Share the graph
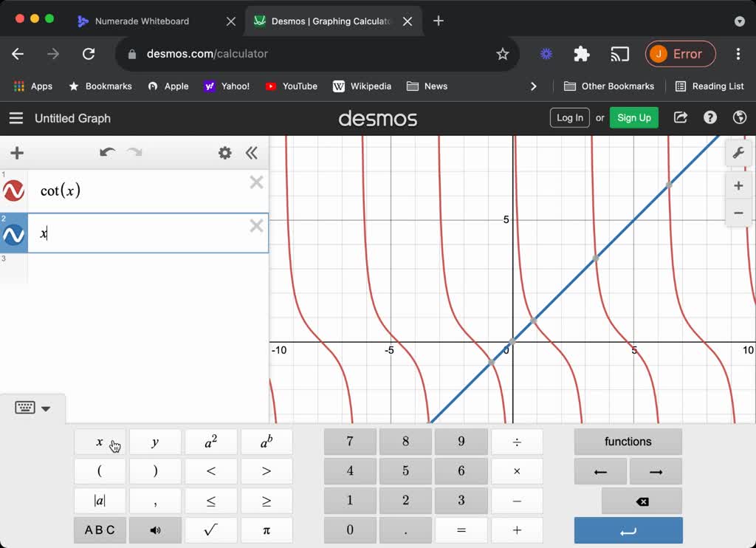 (x=680, y=117)
